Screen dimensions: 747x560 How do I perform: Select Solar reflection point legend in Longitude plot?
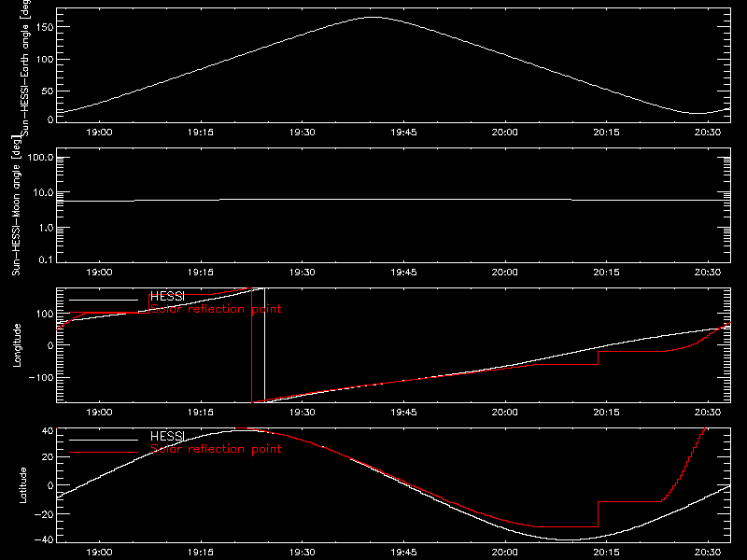pos(216,309)
